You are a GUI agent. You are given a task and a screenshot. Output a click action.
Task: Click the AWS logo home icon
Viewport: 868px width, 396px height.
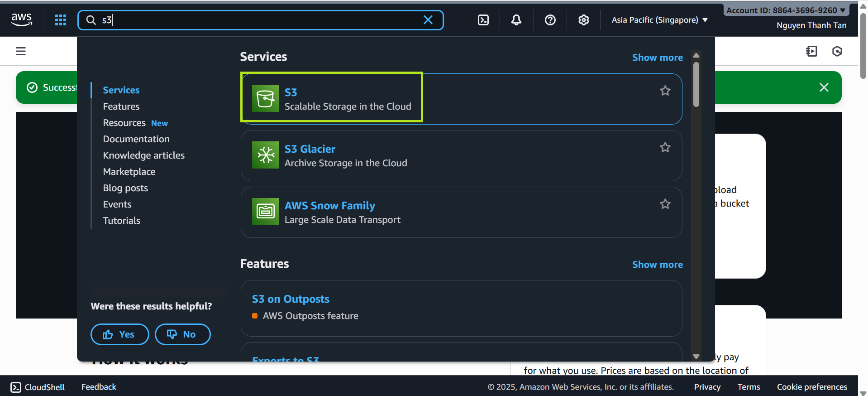22,19
